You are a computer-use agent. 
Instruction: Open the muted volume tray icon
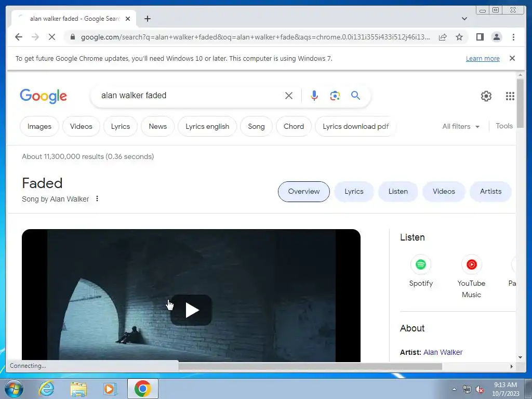(x=480, y=390)
